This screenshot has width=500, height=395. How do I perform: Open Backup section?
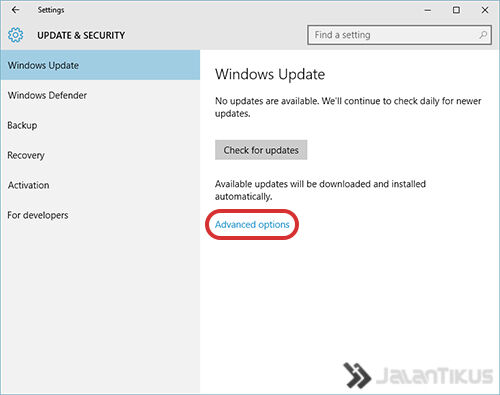(x=100, y=125)
